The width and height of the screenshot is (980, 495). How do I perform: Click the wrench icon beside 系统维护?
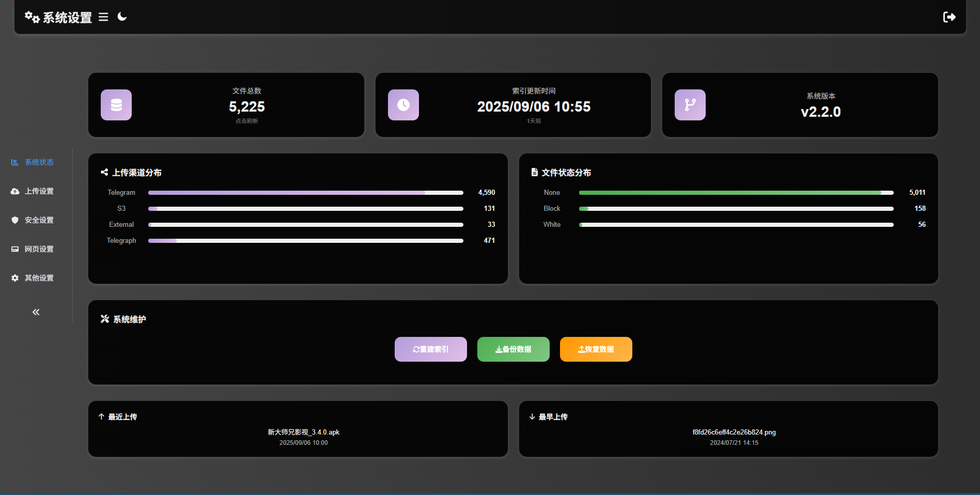[104, 319]
